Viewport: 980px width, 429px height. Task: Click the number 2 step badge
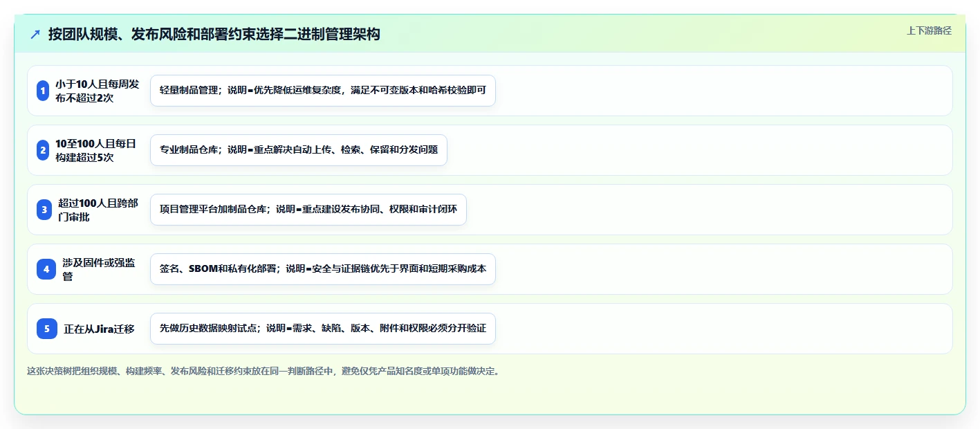pos(43,150)
